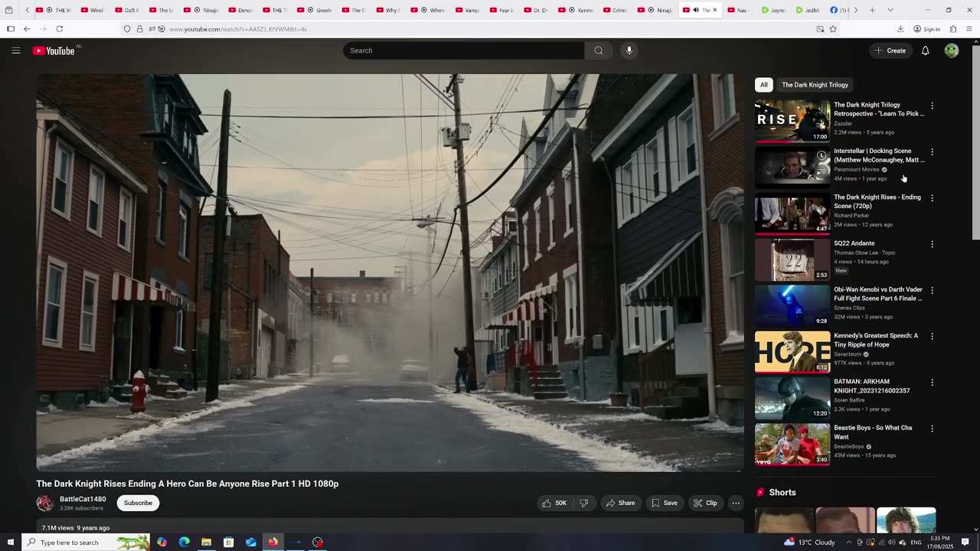
Task: Open Microsoft Edge from the taskbar
Action: 184,542
